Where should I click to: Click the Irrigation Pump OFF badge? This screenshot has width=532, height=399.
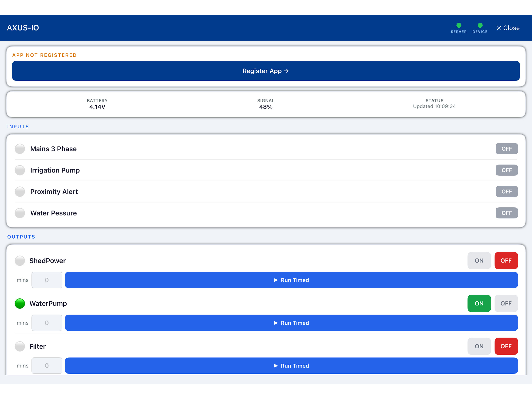pos(506,170)
